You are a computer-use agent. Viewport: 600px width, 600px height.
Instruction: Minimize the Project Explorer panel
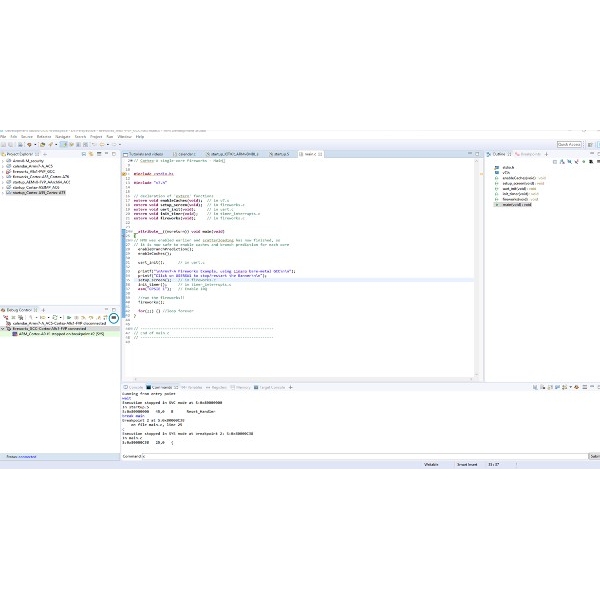tap(106, 153)
